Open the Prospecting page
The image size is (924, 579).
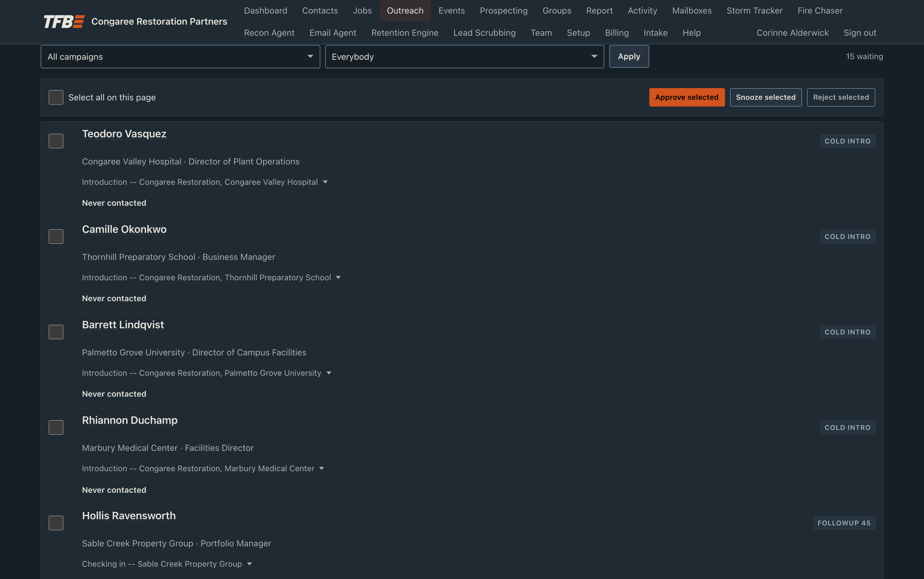pos(504,11)
